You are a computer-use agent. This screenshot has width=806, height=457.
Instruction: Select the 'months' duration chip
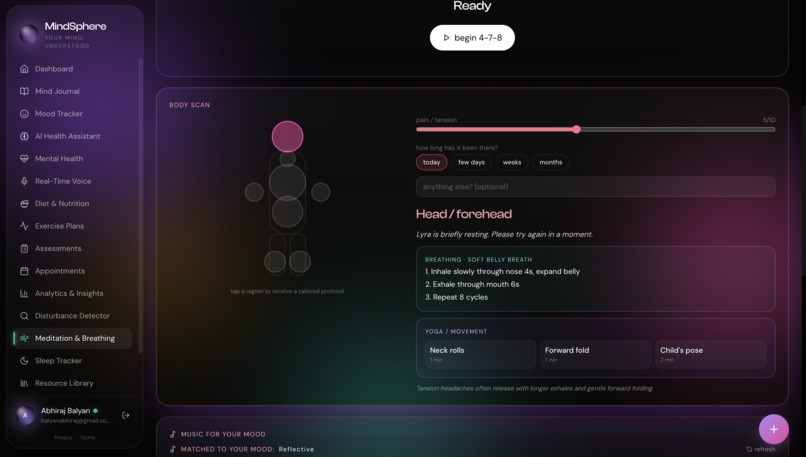coord(551,162)
